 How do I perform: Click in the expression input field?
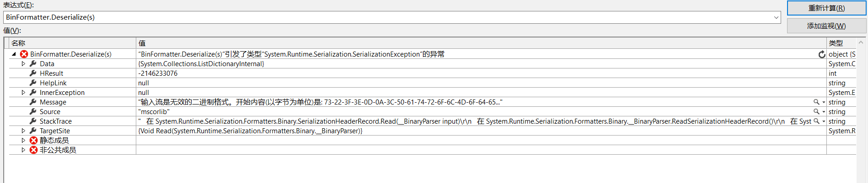(x=388, y=17)
